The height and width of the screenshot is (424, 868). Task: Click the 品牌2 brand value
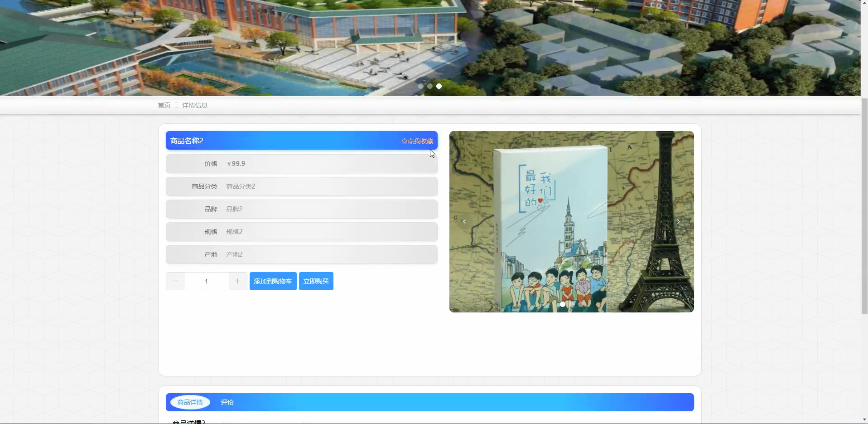[234, 209]
